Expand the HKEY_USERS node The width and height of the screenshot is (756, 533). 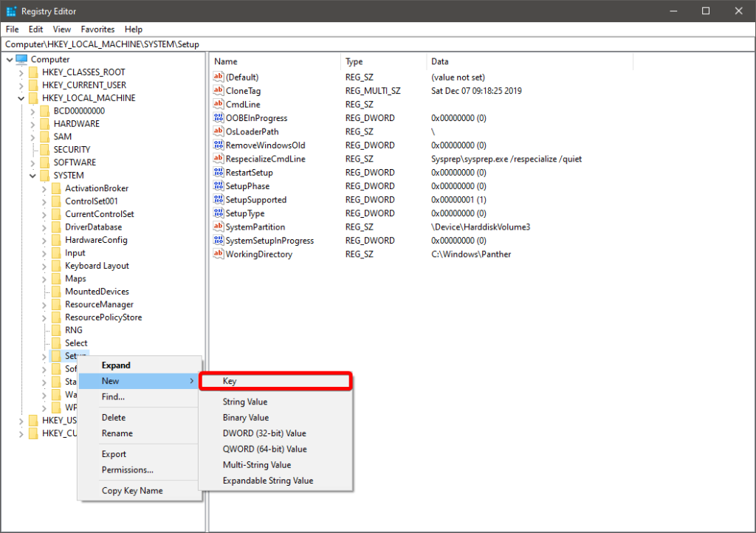tap(22, 419)
